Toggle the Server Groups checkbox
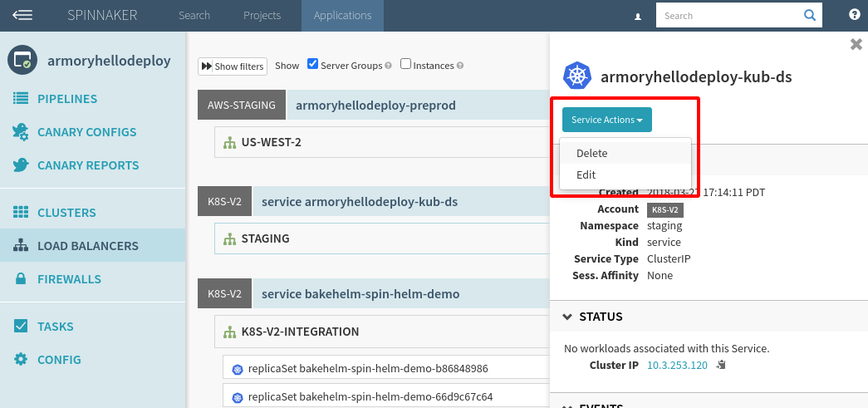 [313, 64]
